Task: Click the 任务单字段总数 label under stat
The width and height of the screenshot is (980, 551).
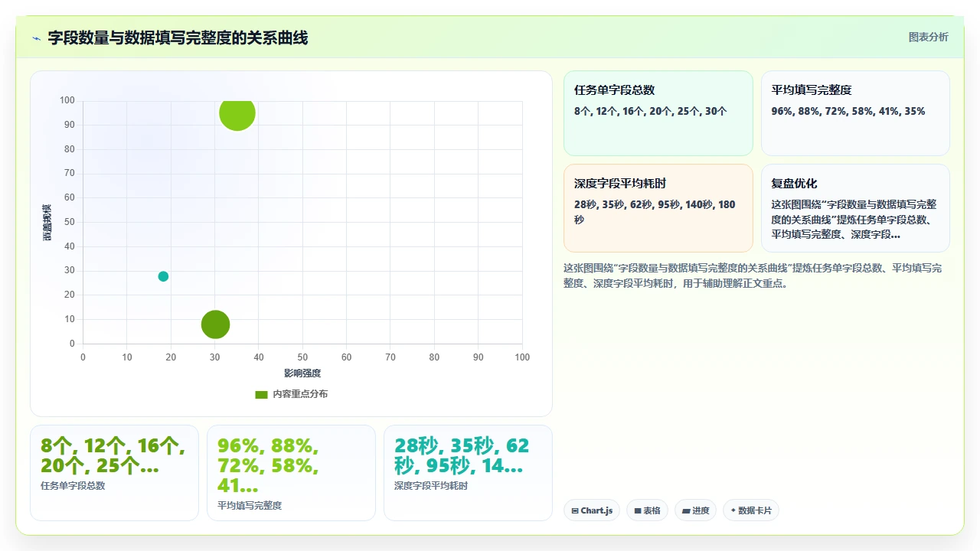Action: click(x=73, y=485)
